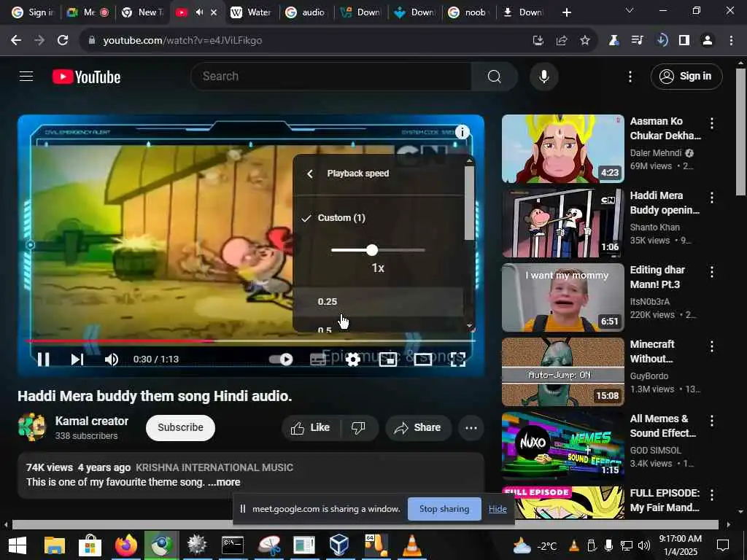Show video info cards icon

click(462, 132)
